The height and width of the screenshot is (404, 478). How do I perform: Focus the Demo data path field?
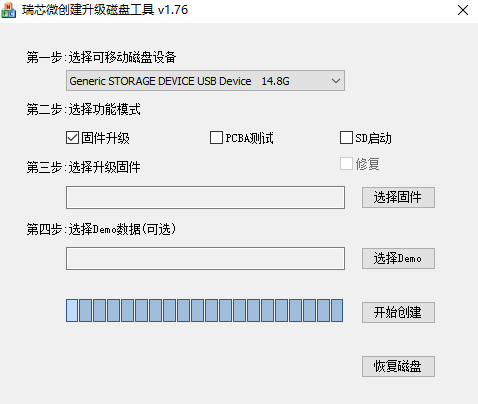[x=205, y=259]
